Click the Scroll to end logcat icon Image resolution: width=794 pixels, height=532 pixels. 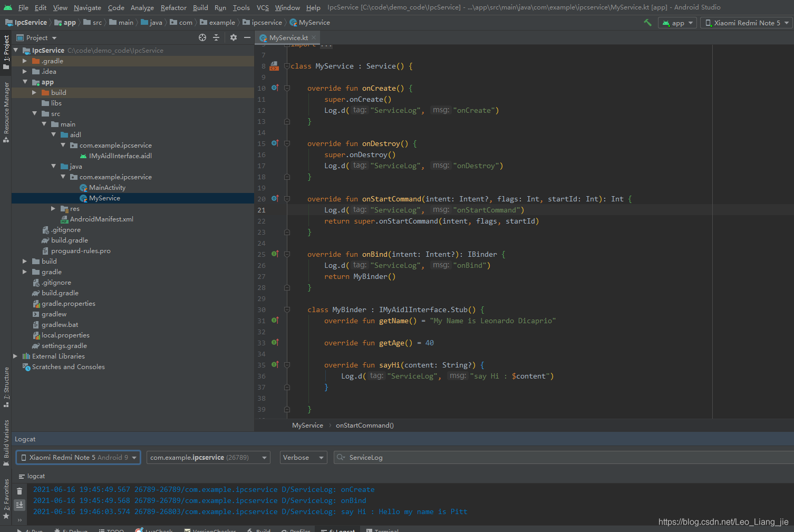coord(20,505)
